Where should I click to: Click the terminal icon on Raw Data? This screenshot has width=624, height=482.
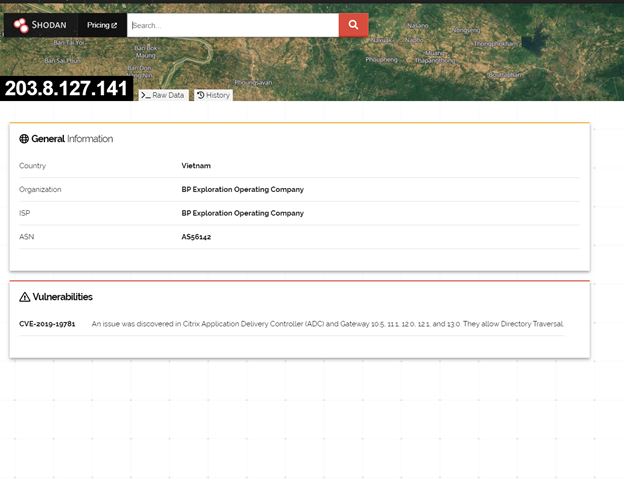(146, 95)
